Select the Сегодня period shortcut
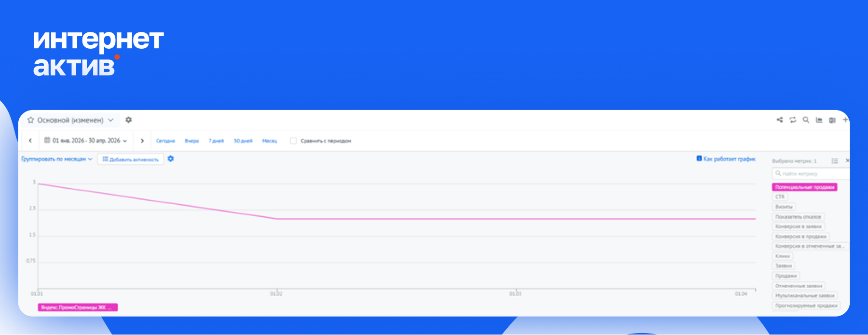The height and width of the screenshot is (335, 868). point(165,141)
